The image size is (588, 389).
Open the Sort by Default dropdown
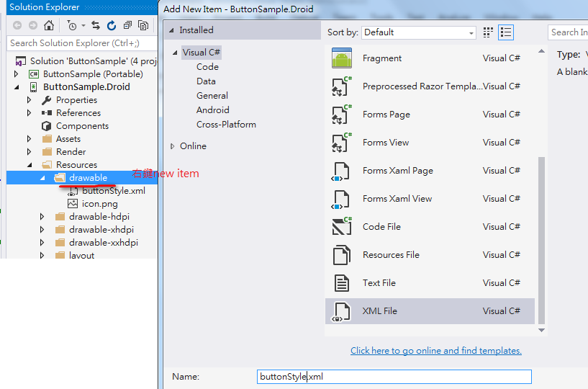[419, 32]
